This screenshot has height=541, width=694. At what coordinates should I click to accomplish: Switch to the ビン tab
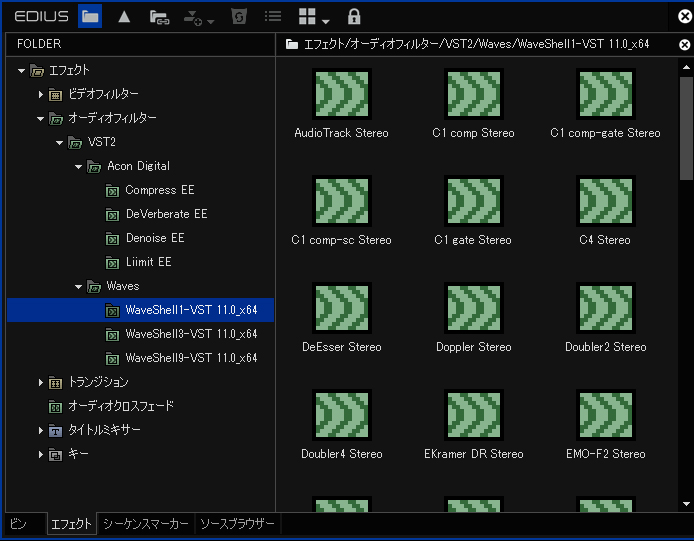point(25,524)
